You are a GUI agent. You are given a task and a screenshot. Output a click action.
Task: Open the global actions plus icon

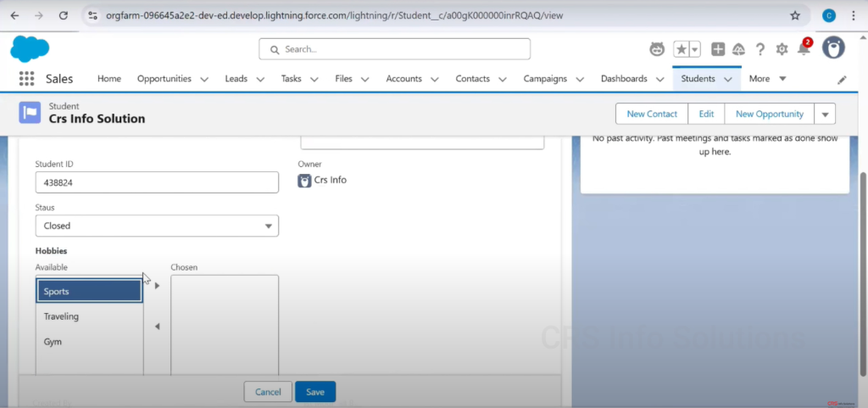718,49
